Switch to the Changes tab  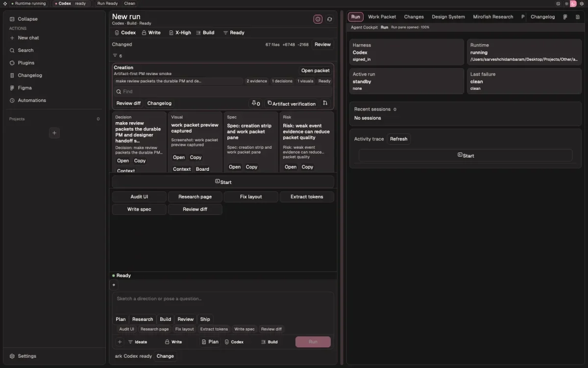pos(414,17)
